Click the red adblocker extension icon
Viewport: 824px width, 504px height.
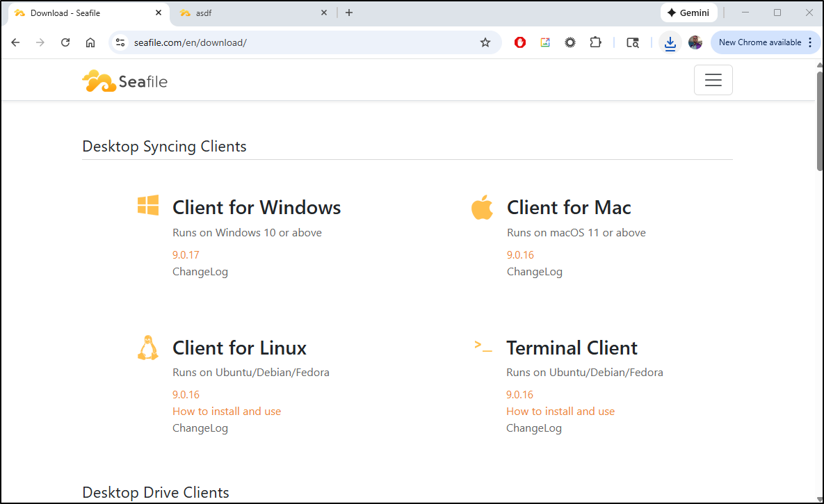(x=520, y=42)
